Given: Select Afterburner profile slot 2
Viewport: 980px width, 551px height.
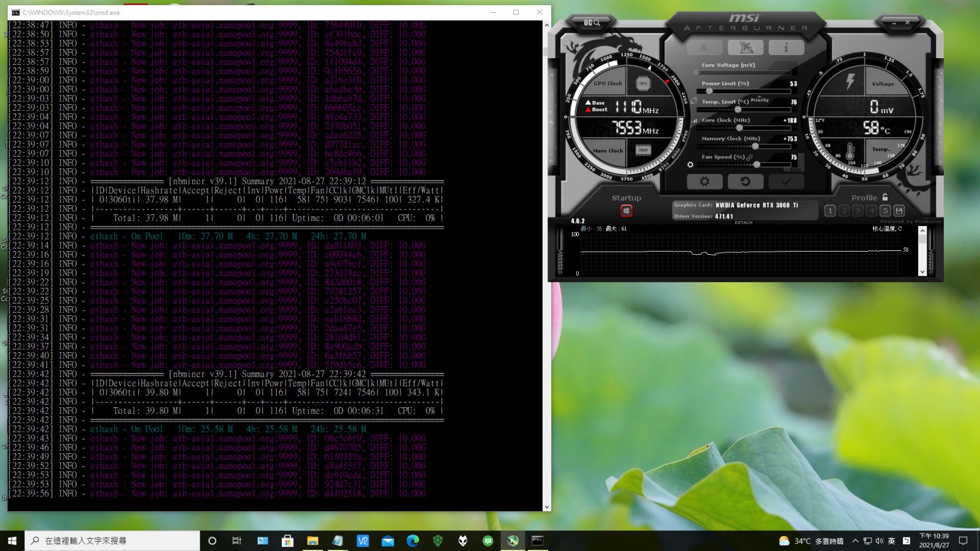Looking at the screenshot, I should click(x=844, y=211).
